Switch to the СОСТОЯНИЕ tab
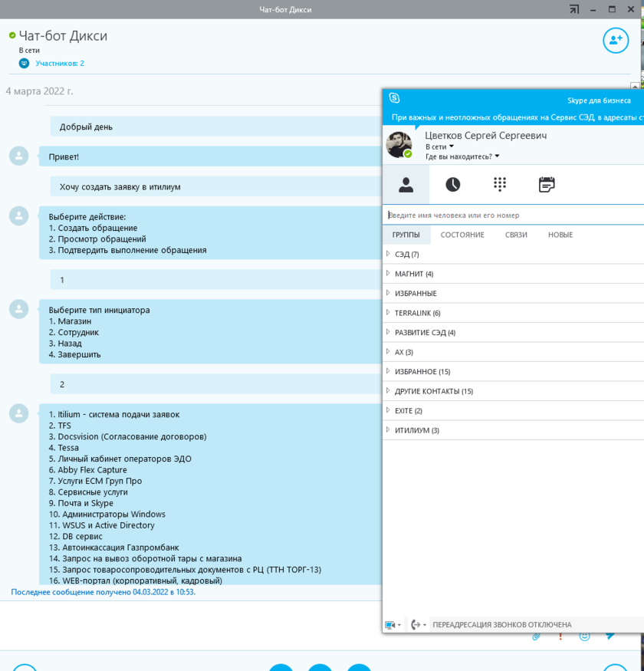644x671 pixels. click(462, 235)
